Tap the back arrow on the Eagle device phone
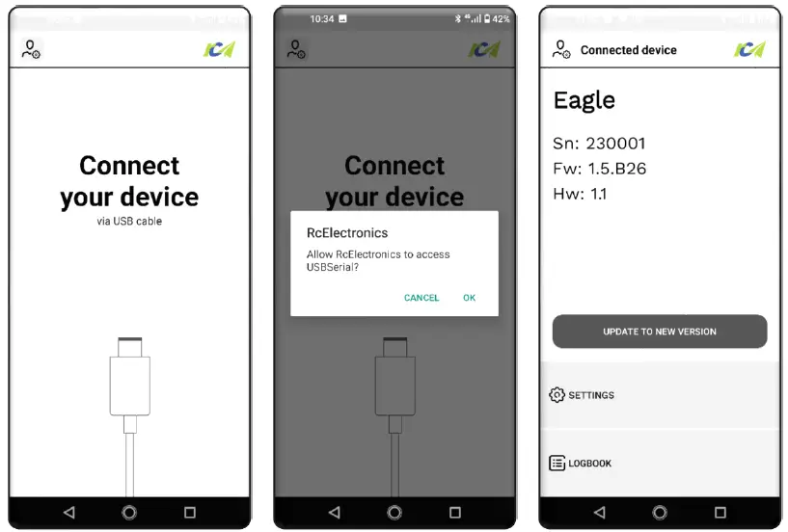Image resolution: width=788 pixels, height=532 pixels. pyautogui.click(x=600, y=512)
